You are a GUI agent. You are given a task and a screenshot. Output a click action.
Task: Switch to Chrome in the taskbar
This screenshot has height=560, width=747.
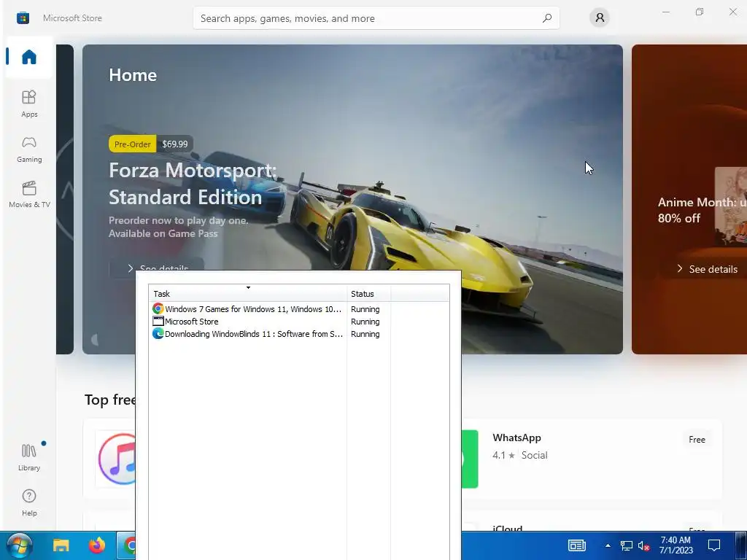click(x=126, y=545)
